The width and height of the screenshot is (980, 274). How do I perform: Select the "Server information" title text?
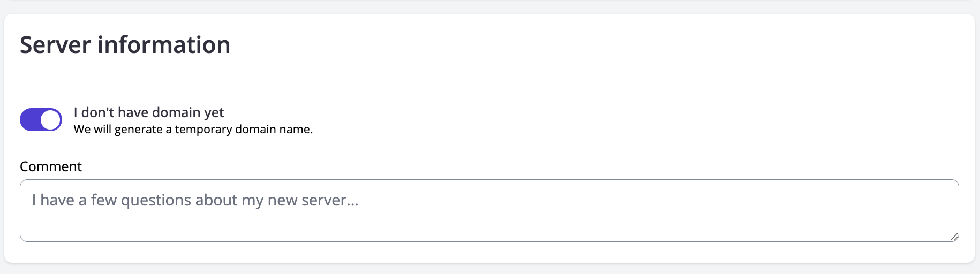tap(125, 45)
